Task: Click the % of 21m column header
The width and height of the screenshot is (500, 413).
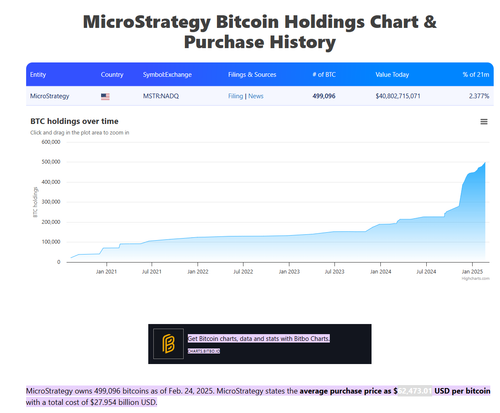Action: pos(476,75)
